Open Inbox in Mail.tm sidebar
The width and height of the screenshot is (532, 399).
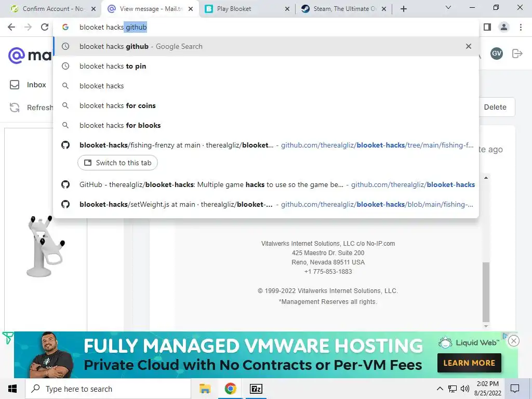[28, 85]
